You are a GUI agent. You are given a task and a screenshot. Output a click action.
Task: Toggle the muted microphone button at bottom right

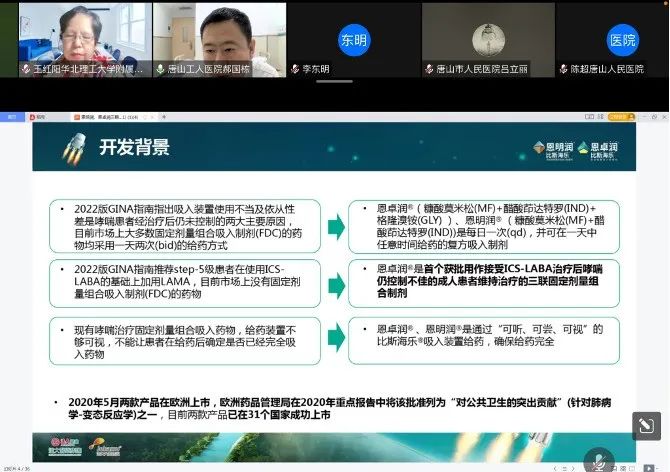(600, 463)
